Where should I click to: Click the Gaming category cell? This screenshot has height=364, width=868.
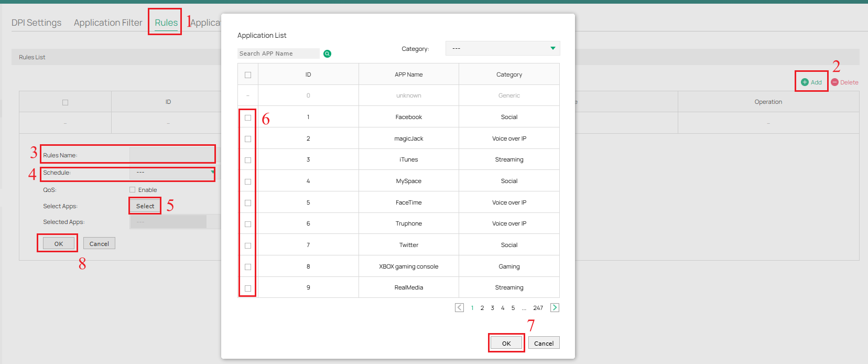click(509, 266)
